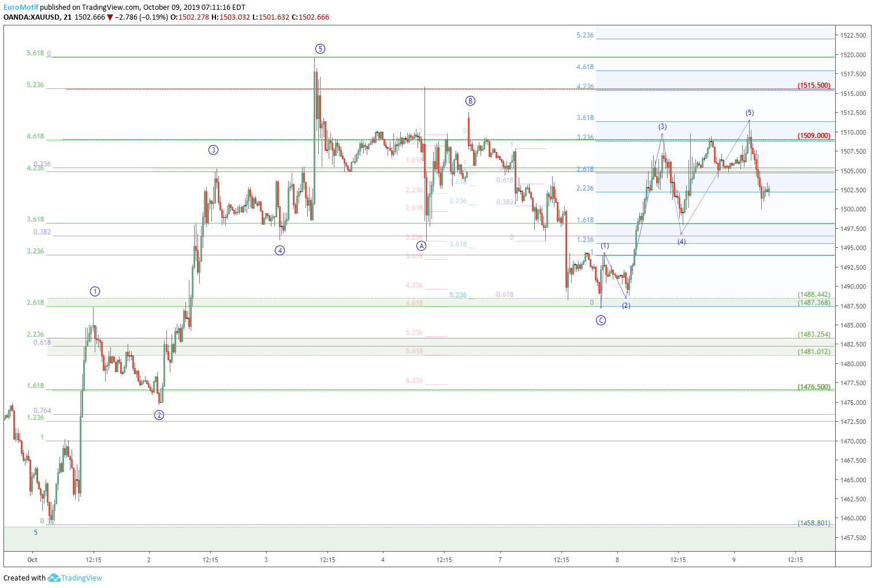Select the red (1515.500) price level label

tap(814, 85)
